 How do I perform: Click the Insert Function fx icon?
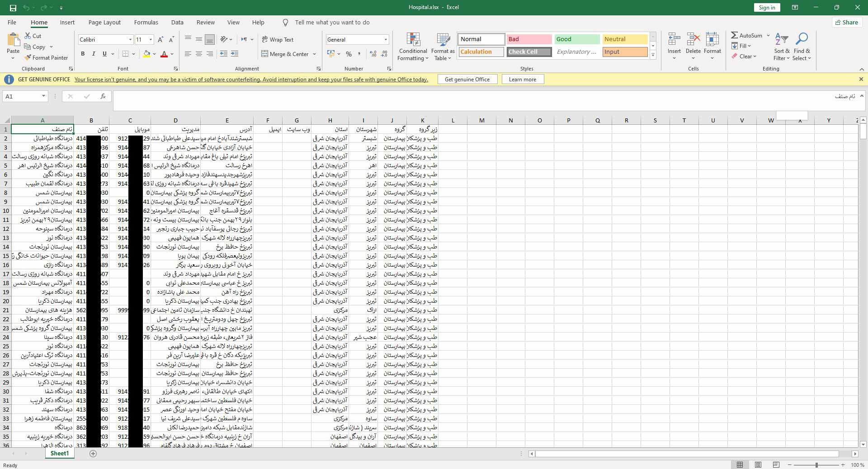(x=103, y=96)
